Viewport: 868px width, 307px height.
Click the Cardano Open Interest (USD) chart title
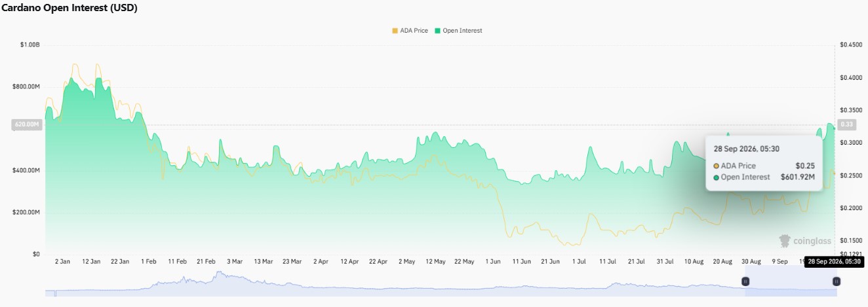coord(69,8)
